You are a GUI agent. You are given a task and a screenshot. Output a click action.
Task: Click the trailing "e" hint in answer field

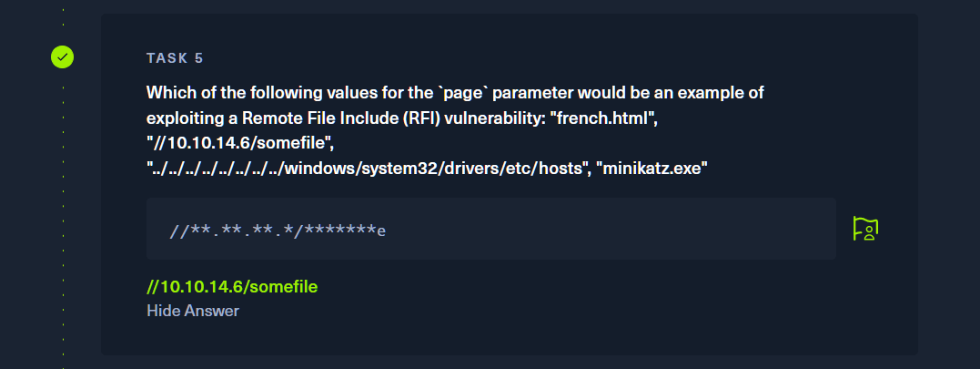click(381, 231)
